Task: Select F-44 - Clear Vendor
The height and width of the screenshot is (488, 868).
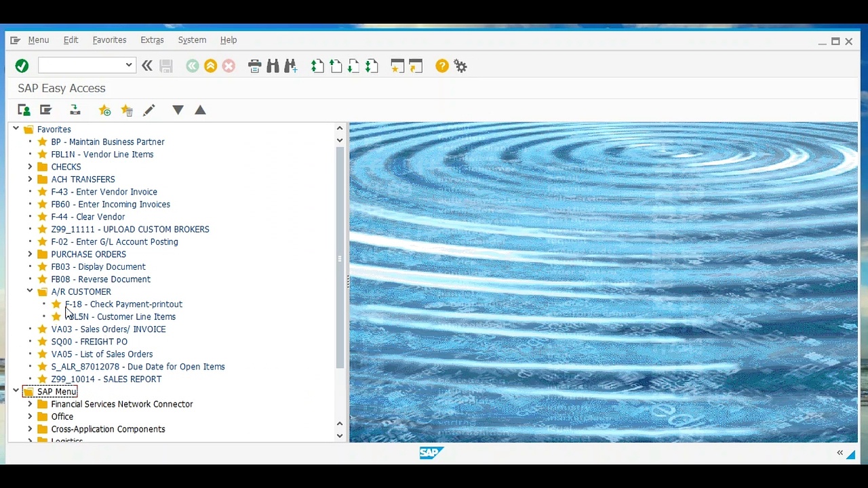Action: [x=88, y=217]
